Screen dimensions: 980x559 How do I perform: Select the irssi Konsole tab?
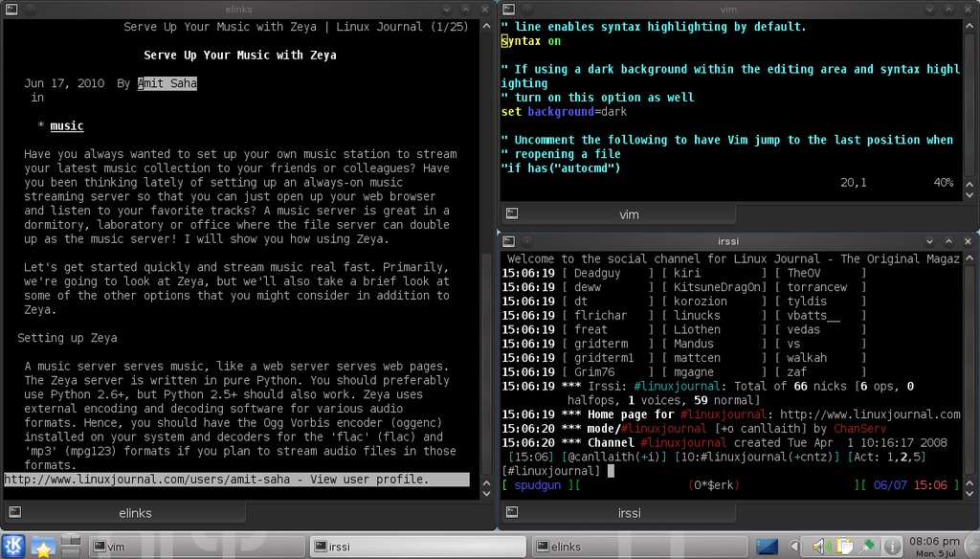tap(629, 513)
